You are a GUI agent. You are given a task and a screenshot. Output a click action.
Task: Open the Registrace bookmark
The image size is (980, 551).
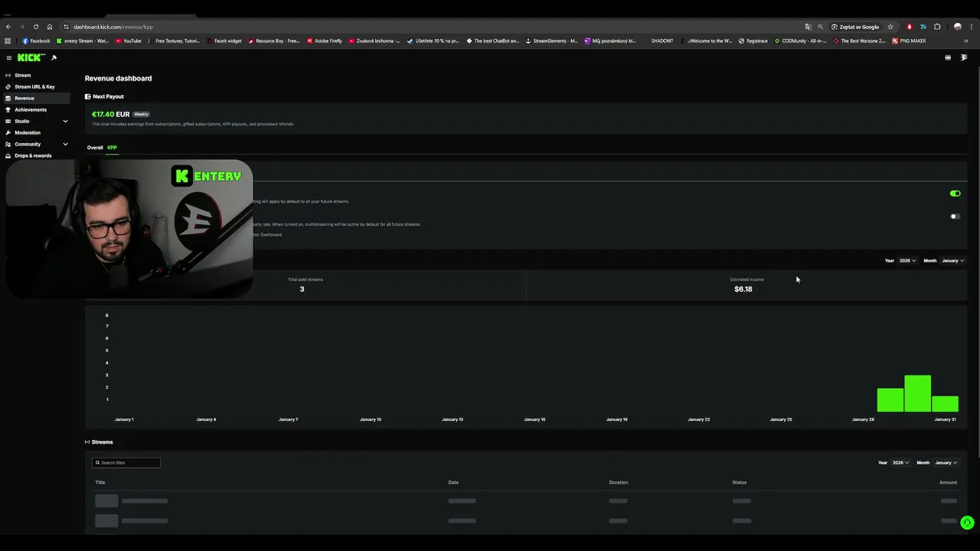tap(753, 41)
